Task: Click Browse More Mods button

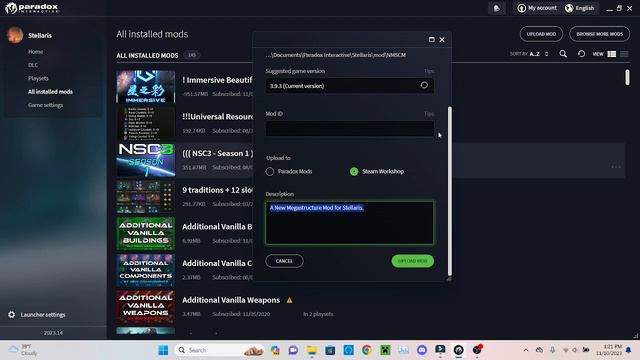Action: point(600,34)
